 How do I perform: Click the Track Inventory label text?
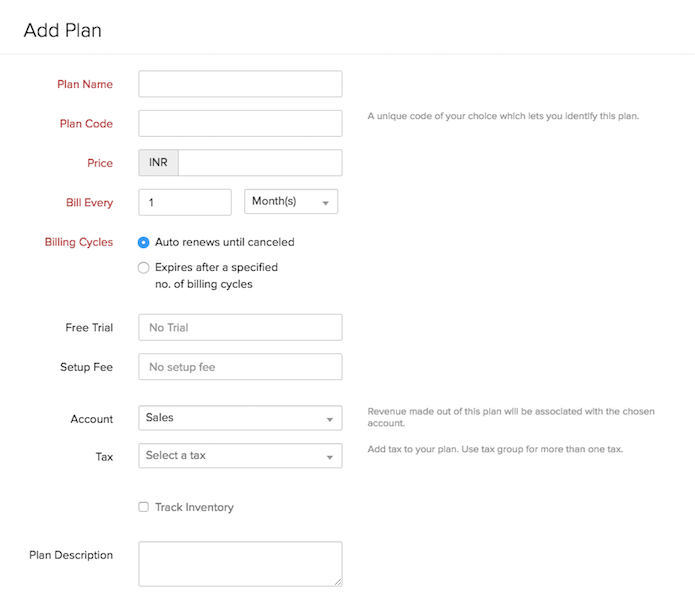click(x=194, y=507)
